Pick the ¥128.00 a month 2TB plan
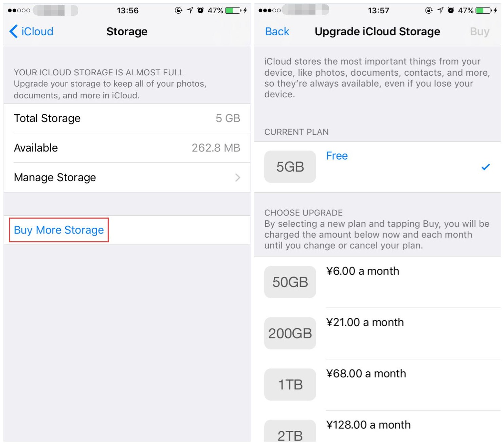504x445 pixels. [368, 425]
